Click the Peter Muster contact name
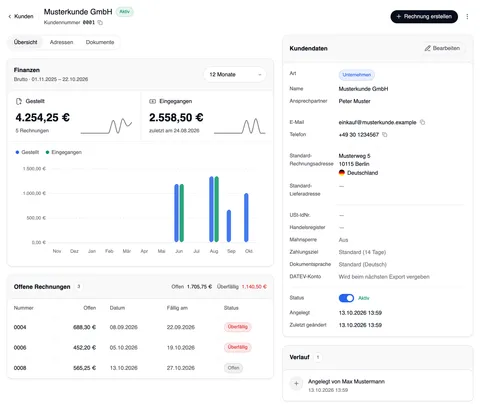 [x=354, y=101]
